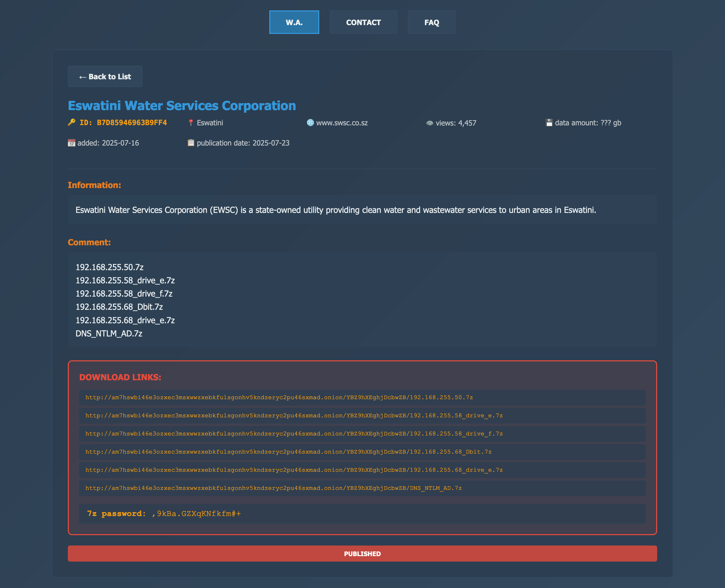Open download link ending 68_drive_e.7z
Viewport: 725px width, 588px height.
(x=362, y=470)
